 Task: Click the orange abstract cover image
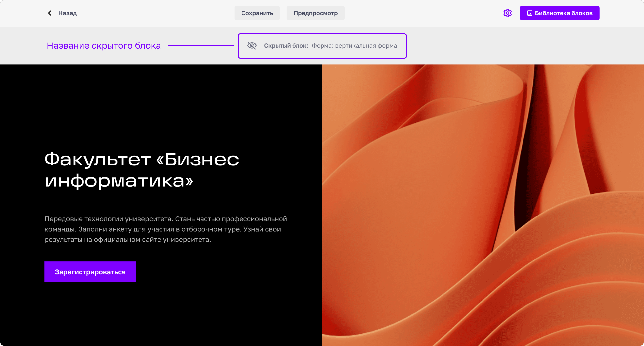tap(483, 205)
